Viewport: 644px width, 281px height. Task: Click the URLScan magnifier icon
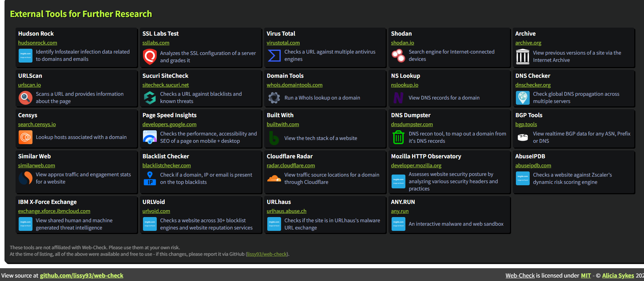pyautogui.click(x=26, y=98)
